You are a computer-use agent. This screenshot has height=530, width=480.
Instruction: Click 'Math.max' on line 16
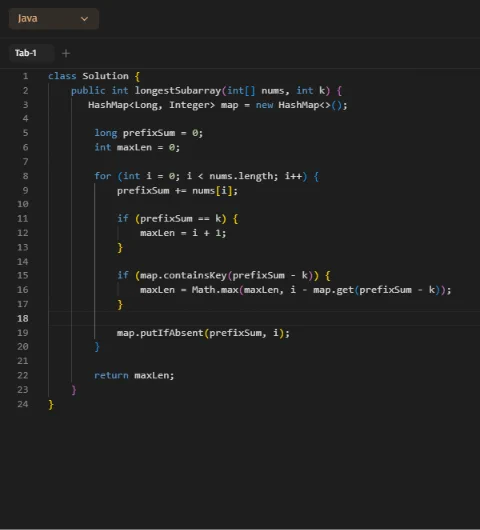(x=215, y=290)
